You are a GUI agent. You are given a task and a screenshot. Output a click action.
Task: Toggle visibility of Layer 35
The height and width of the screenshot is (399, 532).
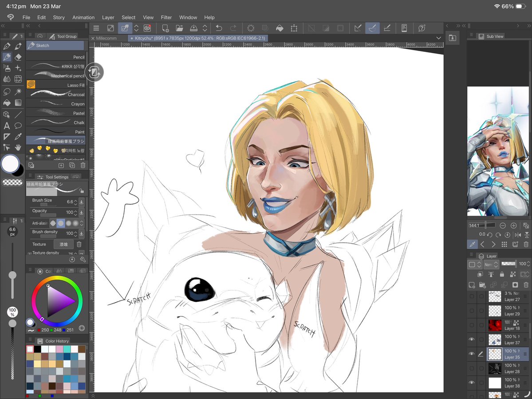pyautogui.click(x=472, y=354)
